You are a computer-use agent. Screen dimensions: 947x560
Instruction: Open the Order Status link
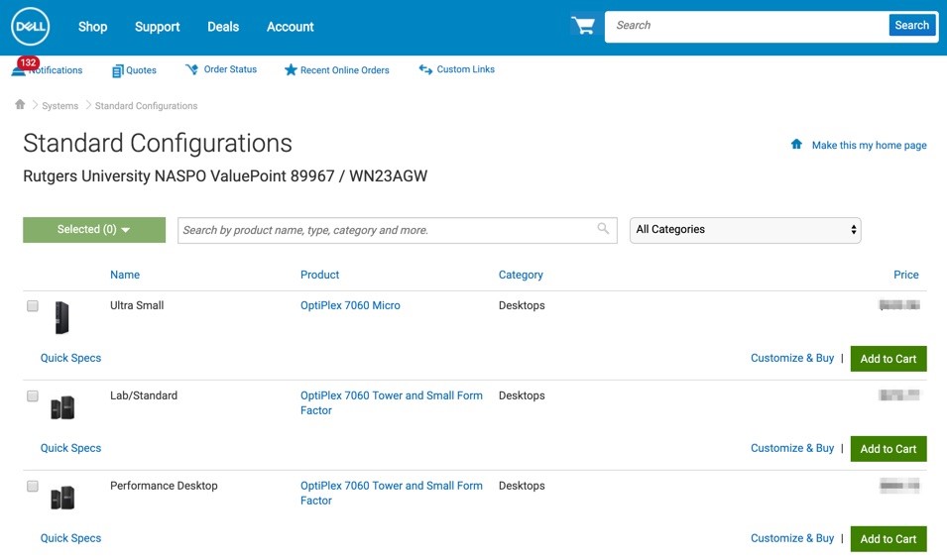coord(230,69)
